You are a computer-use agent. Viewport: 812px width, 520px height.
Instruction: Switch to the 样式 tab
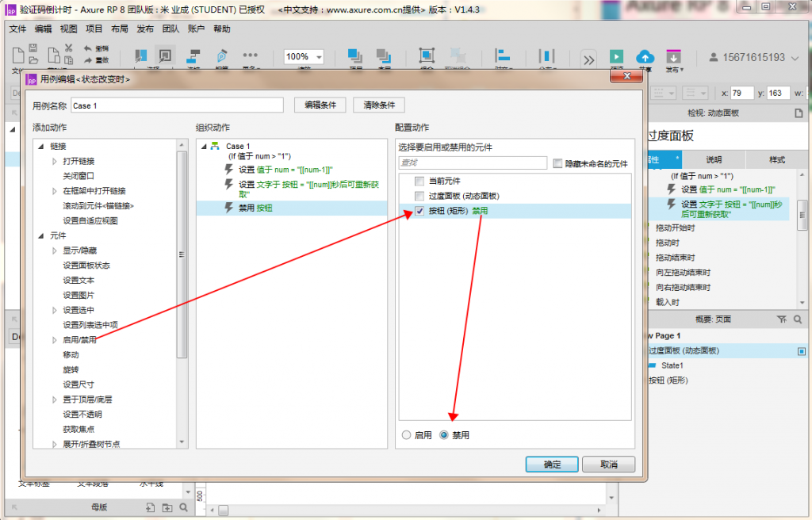point(776,159)
